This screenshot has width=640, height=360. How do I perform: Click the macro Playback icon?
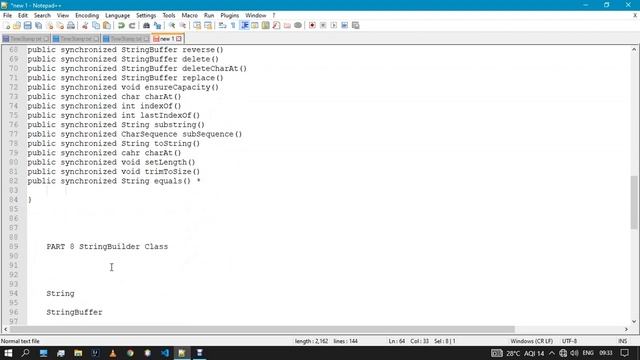coord(334,25)
